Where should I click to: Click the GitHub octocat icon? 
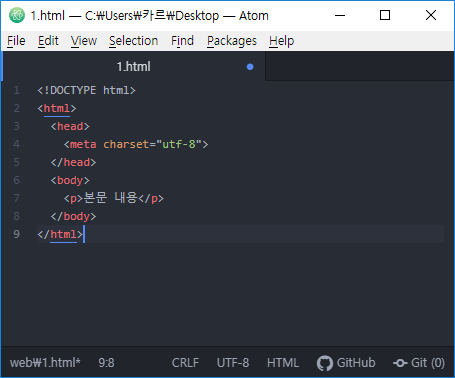point(325,363)
